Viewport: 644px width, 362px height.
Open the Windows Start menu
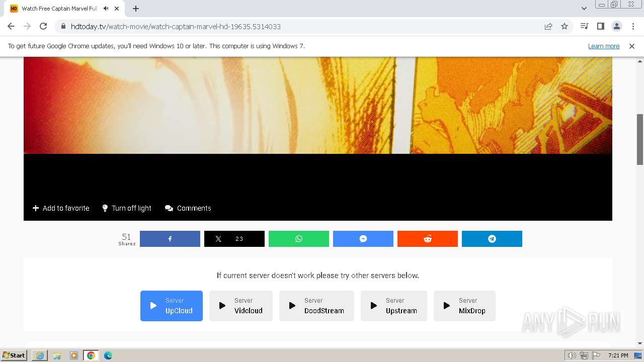14,355
